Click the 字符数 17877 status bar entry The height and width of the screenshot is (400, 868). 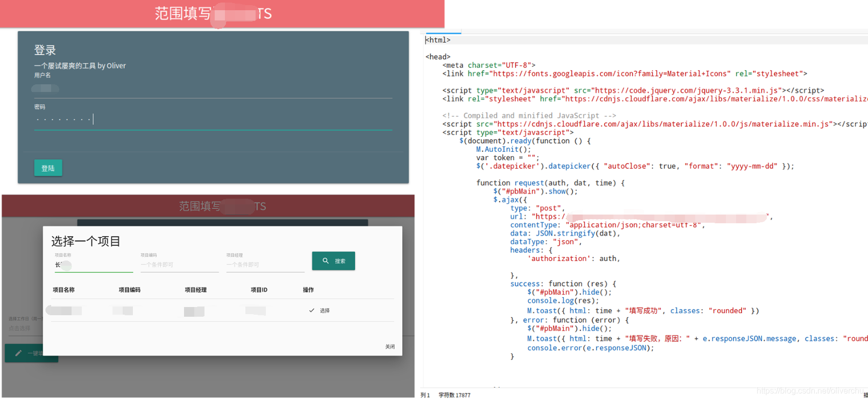click(454, 395)
